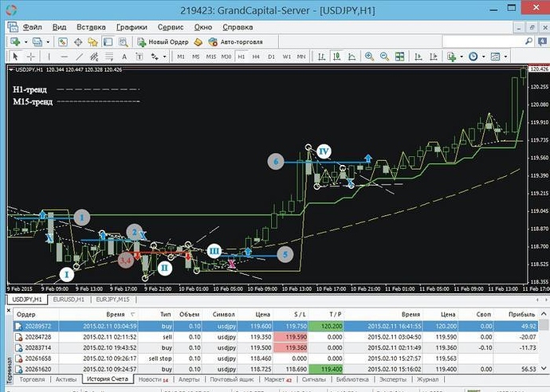Switch chart to M15 timeframe

click(211, 57)
